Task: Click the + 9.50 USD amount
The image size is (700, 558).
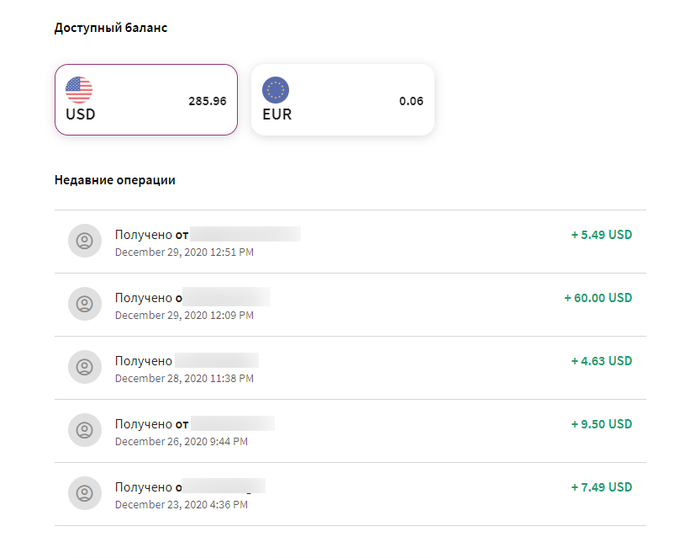Action: [602, 424]
